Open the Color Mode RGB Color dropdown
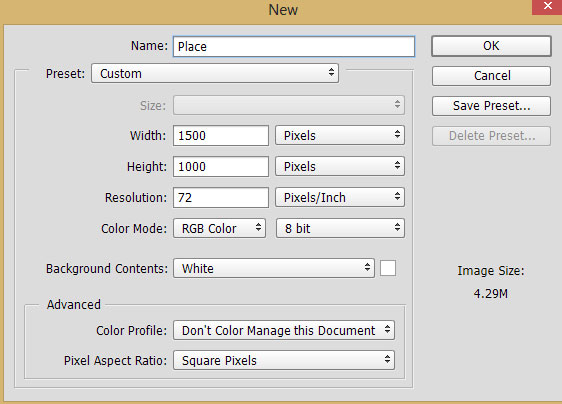This screenshot has height=404, width=562. point(219,228)
